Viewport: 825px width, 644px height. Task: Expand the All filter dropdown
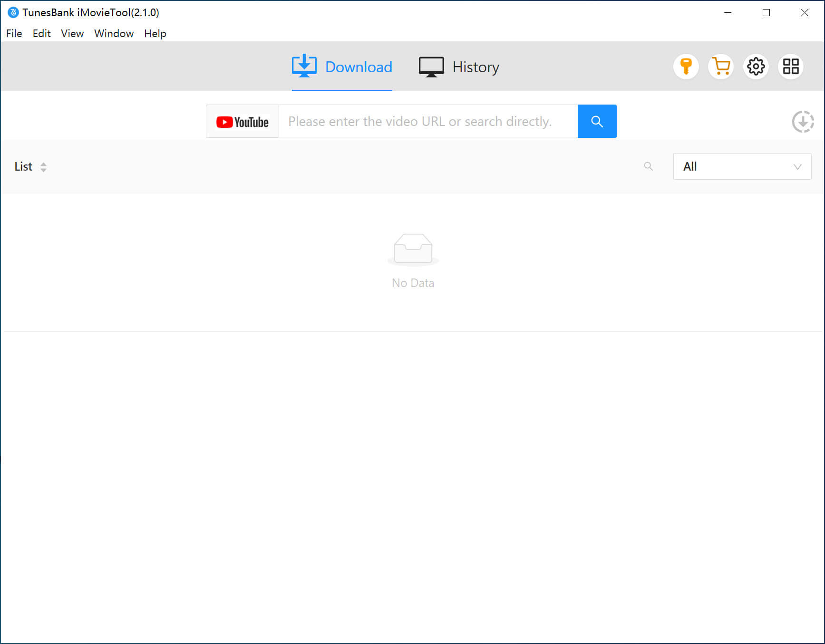coord(742,166)
